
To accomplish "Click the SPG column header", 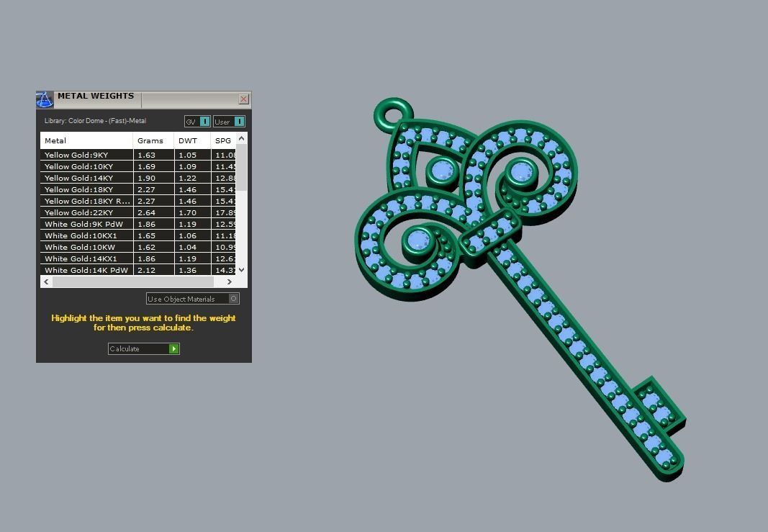I will point(223,140).
